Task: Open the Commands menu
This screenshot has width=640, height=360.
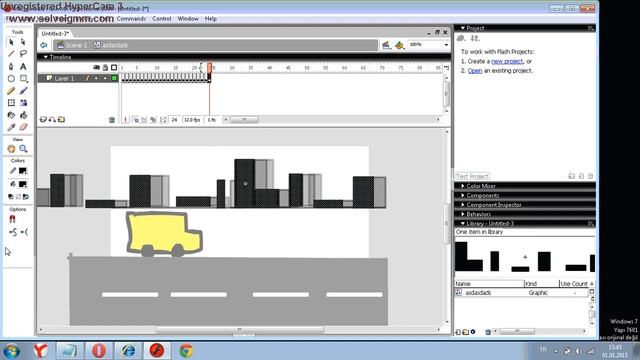Action: [x=131, y=19]
